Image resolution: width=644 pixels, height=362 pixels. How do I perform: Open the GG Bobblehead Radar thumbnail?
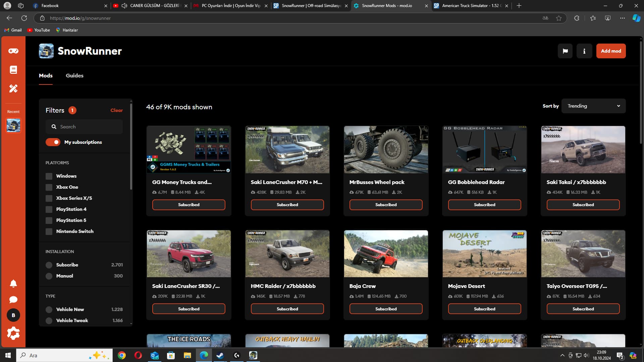coord(484,149)
